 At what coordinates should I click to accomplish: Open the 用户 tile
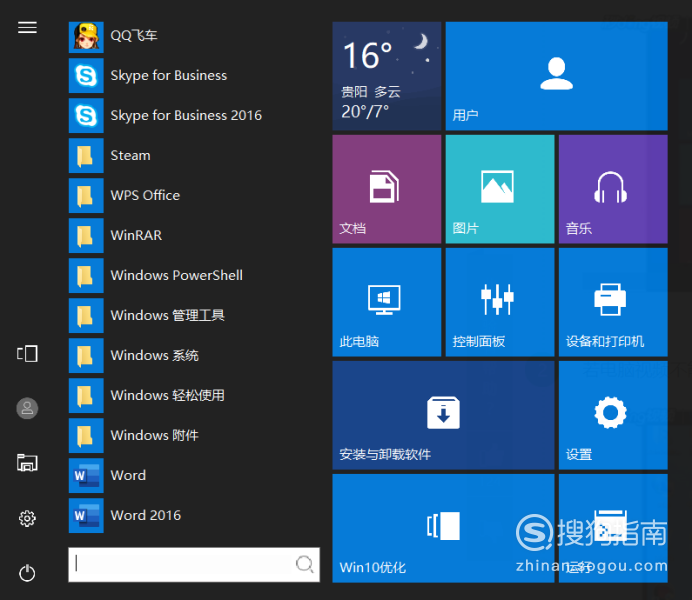556,76
